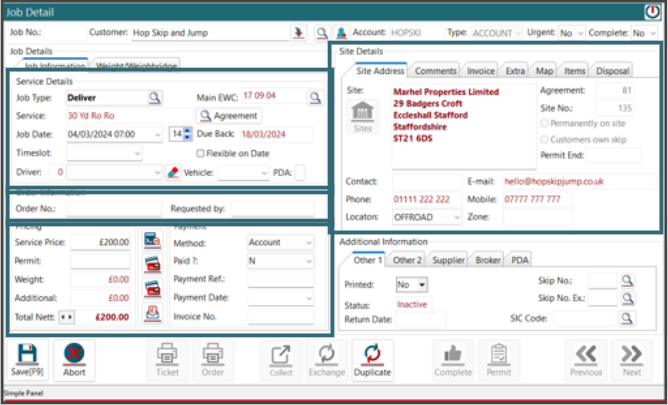Click the card payment icon beside Weight

[152, 288]
